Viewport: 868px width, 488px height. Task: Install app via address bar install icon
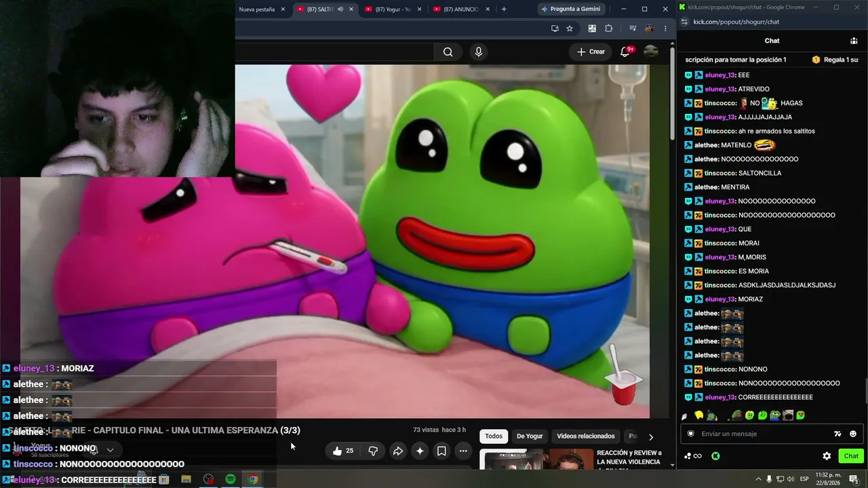(555, 28)
